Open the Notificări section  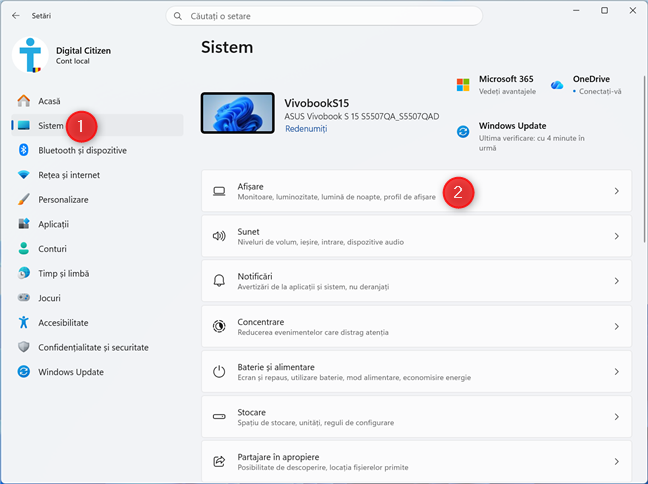(x=416, y=281)
